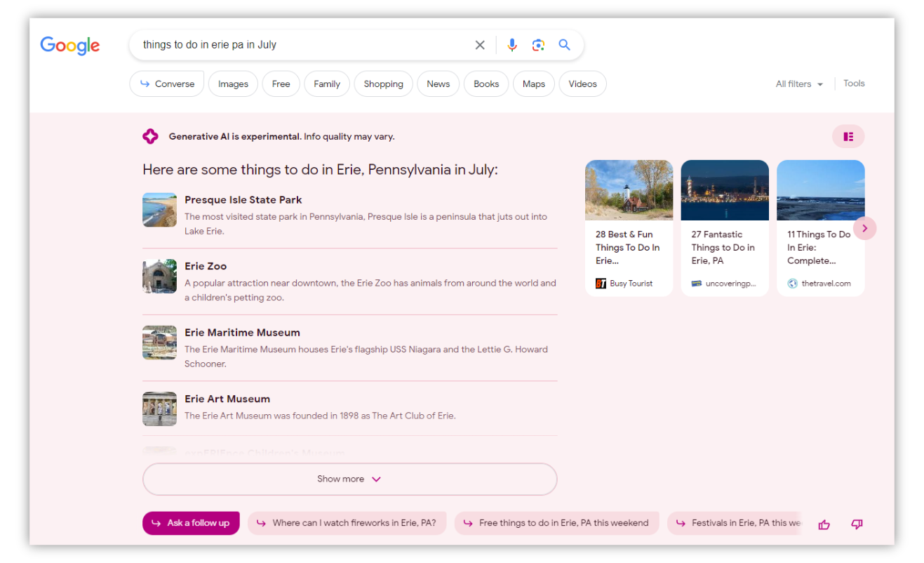
Task: Choose the fireworks in Erie follow-up suggestion
Action: 347,523
